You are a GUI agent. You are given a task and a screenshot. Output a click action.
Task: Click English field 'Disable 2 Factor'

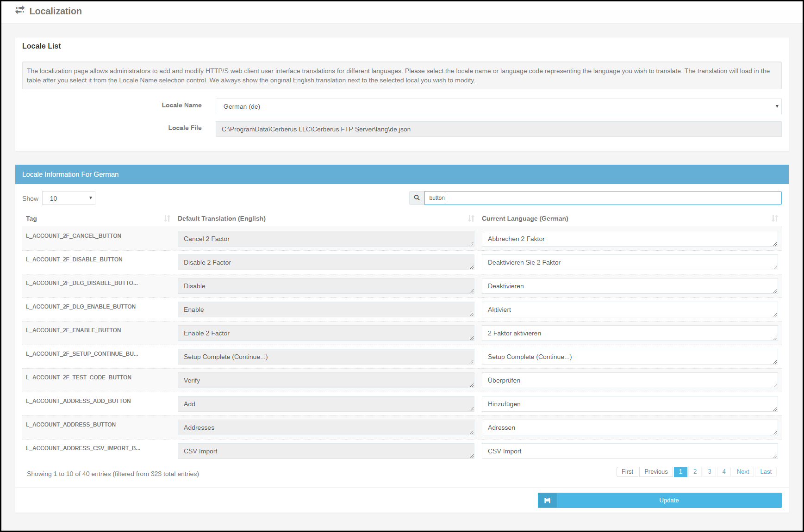(x=326, y=262)
